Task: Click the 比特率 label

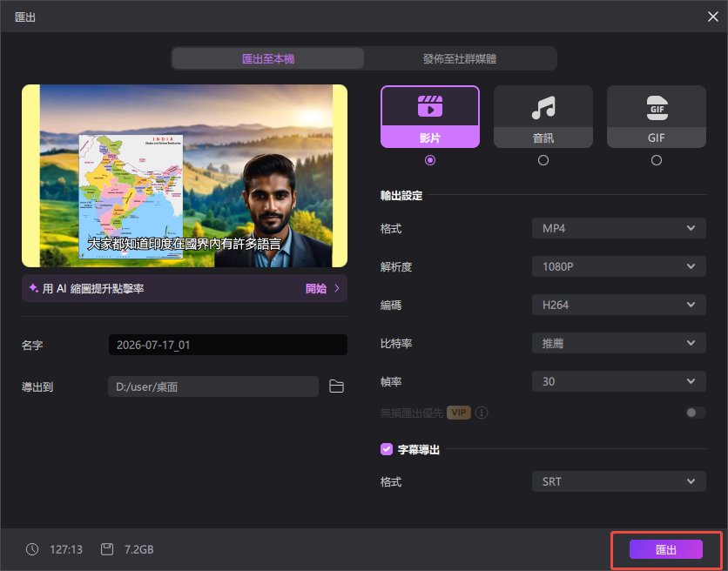Action: tap(396, 344)
